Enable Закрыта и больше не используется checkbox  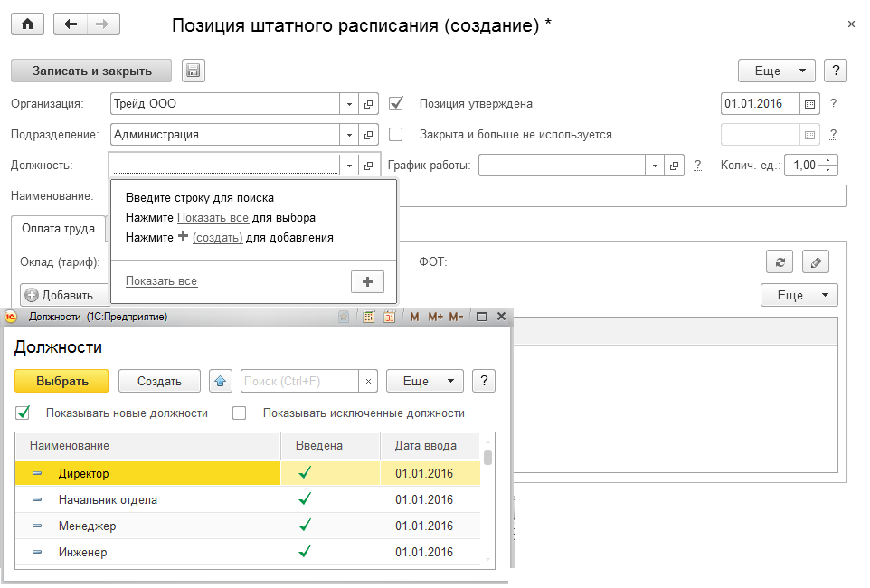point(395,135)
